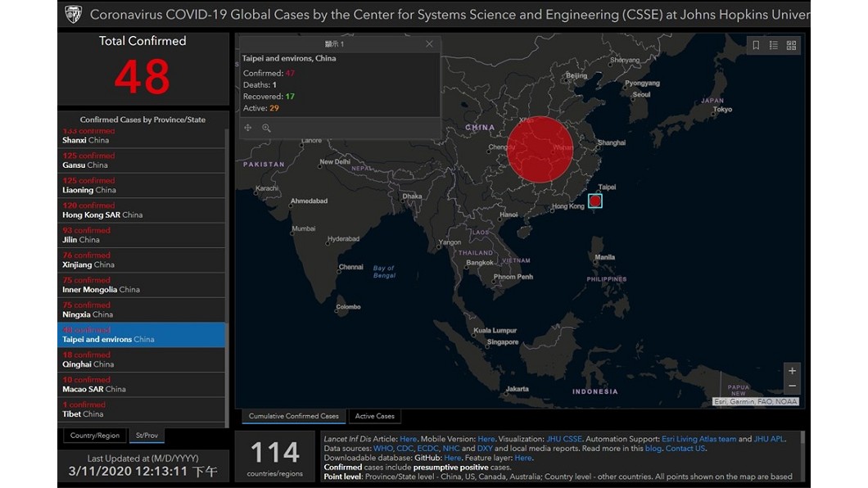The height and width of the screenshot is (488, 868).
Task: Click the Hong Kong label on the map
Action: click(x=568, y=206)
